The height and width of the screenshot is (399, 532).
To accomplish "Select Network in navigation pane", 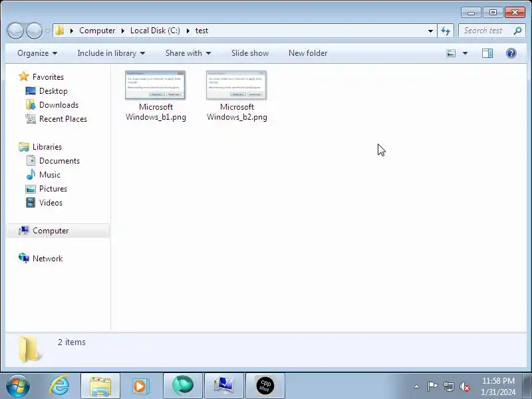I will click(47, 259).
